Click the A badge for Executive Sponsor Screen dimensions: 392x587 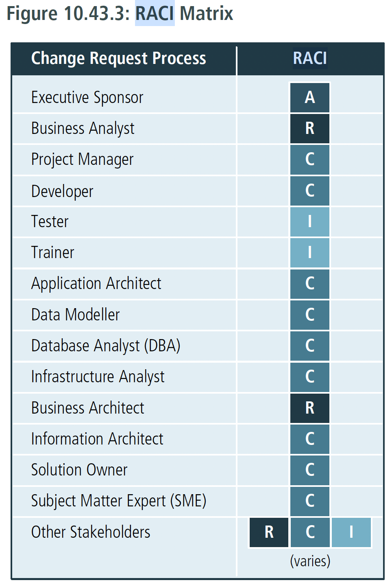tap(309, 97)
